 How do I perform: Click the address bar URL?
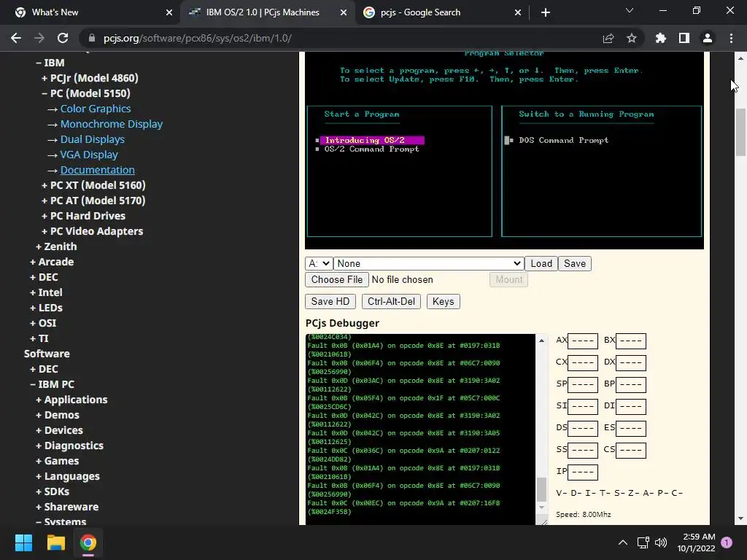pyautogui.click(x=197, y=38)
